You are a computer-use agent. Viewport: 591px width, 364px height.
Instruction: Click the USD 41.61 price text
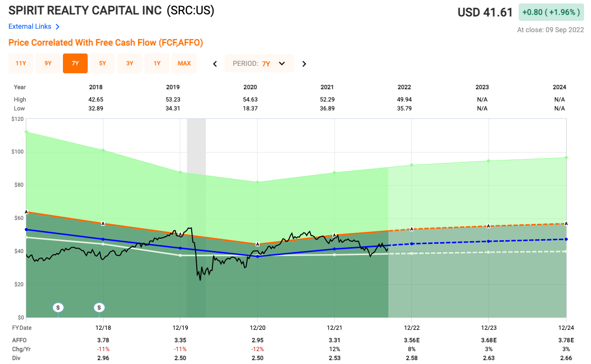tap(485, 12)
